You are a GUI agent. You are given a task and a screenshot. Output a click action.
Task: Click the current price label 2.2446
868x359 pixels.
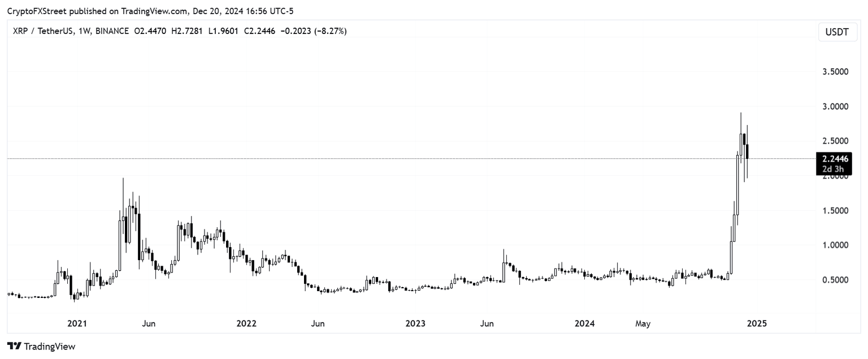coord(836,159)
